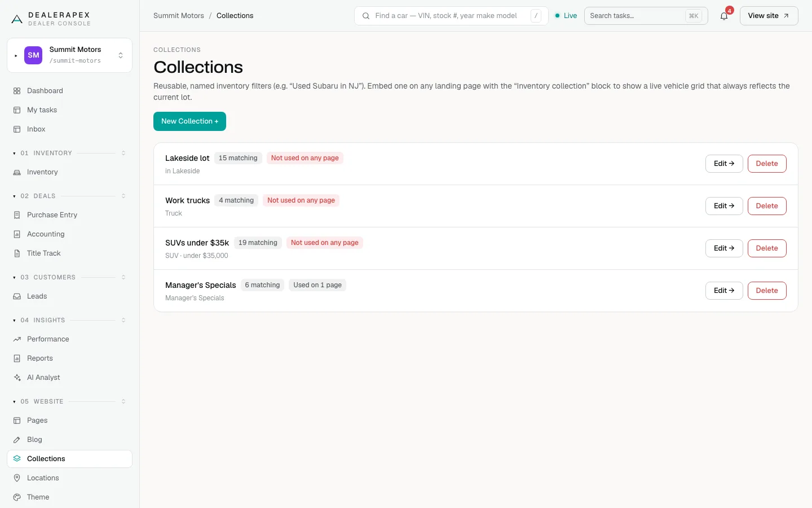Delete the Manager's Specials collection
This screenshot has width=812, height=508.
tap(767, 291)
